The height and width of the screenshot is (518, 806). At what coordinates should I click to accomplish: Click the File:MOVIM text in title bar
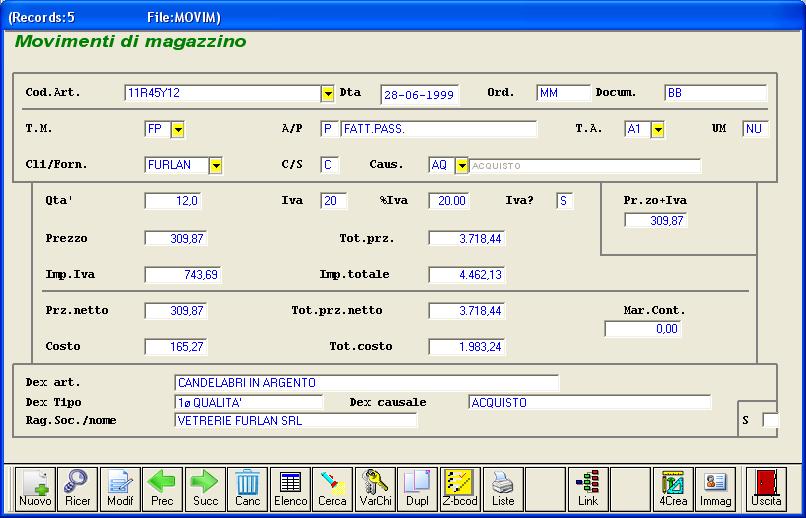[x=182, y=17]
